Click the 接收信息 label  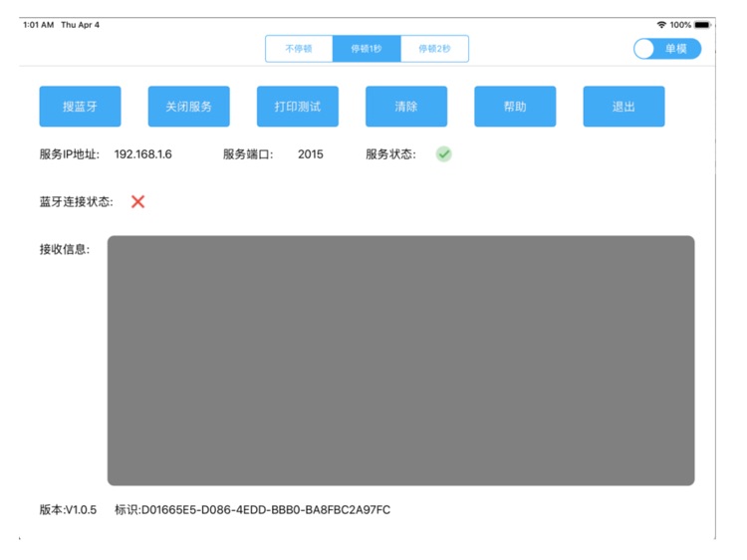(x=65, y=249)
